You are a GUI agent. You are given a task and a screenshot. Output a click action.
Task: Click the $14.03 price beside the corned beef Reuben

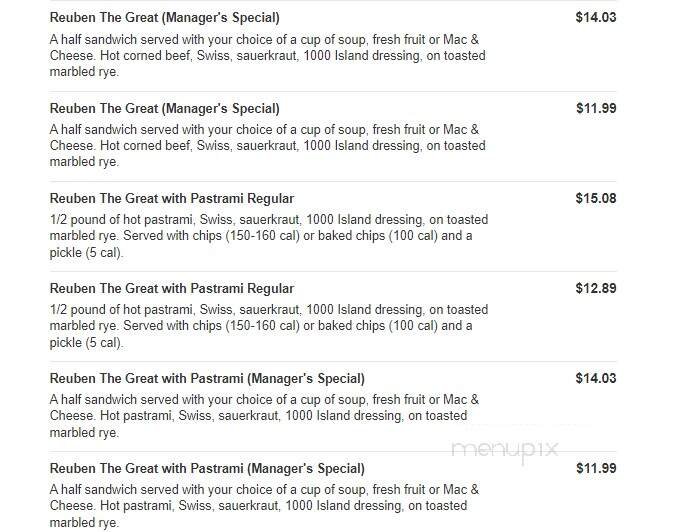click(595, 18)
